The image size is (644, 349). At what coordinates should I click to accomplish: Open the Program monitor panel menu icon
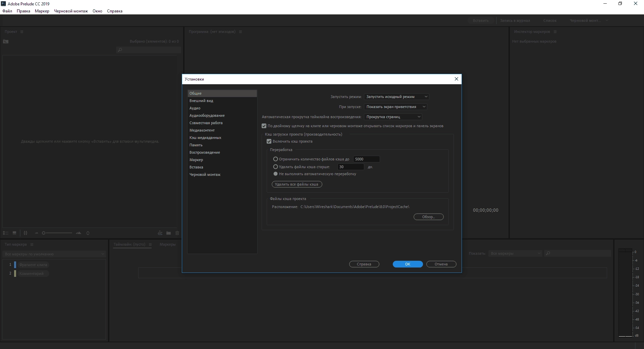240,32
